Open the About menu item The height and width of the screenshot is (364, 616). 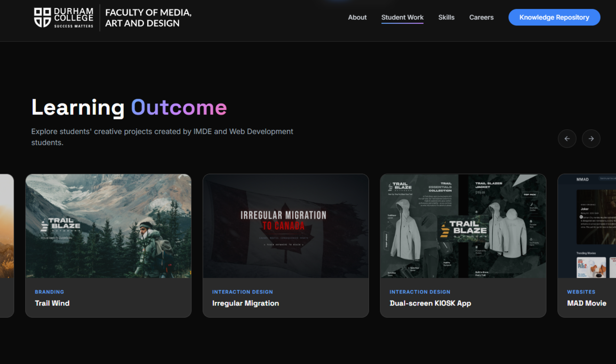[357, 17]
